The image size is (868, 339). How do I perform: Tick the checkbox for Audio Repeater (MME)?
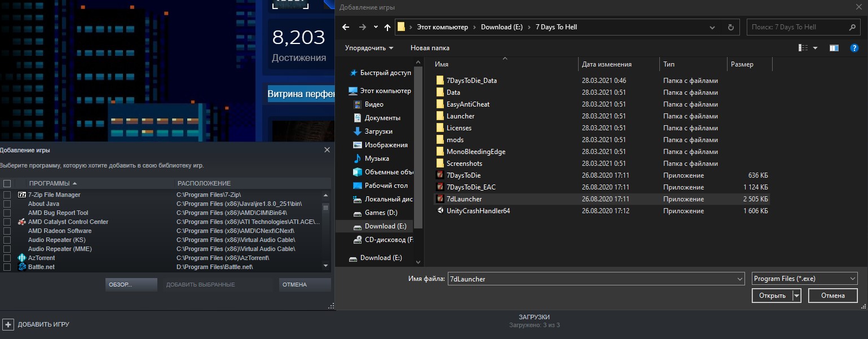7,249
